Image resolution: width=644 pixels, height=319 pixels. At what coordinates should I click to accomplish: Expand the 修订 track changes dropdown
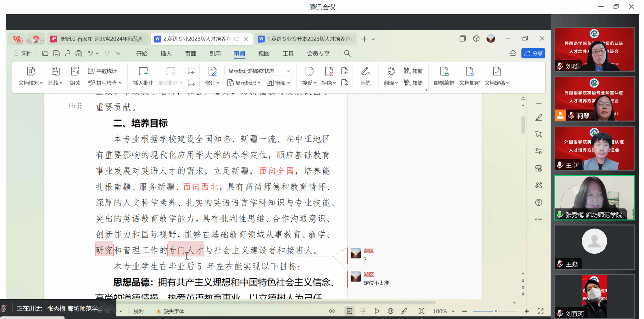coord(212,83)
